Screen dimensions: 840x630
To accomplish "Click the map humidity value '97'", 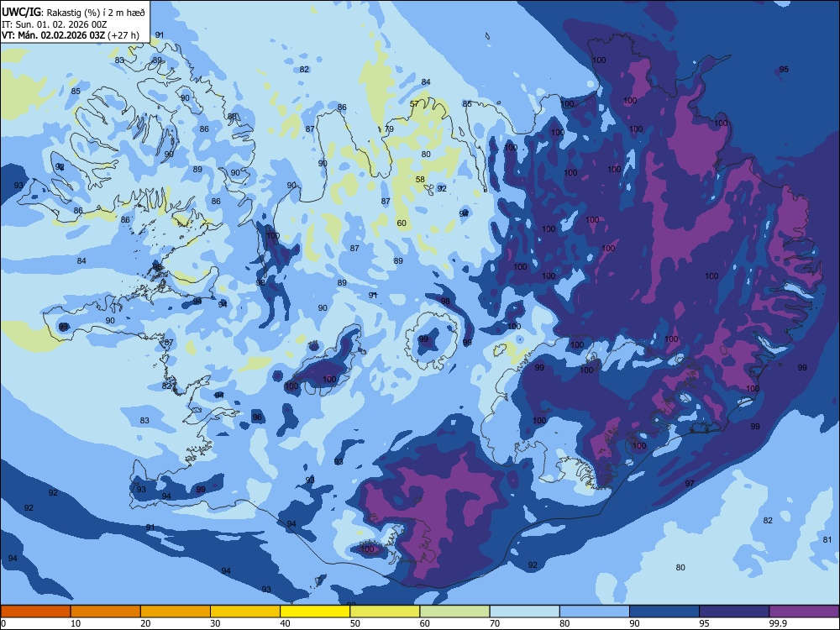I will [690, 484].
